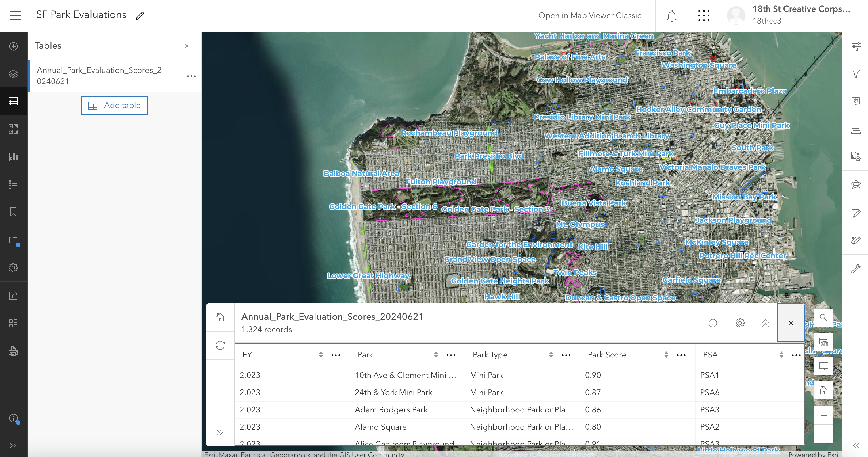Open the Basemap gallery icon
This screenshot has height=457, width=868.
(x=13, y=129)
